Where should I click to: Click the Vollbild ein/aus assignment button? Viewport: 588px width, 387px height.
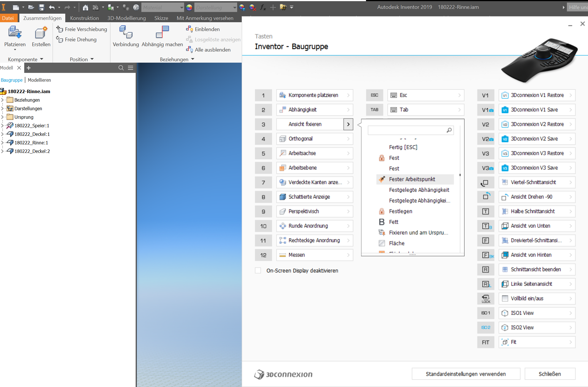click(537, 298)
